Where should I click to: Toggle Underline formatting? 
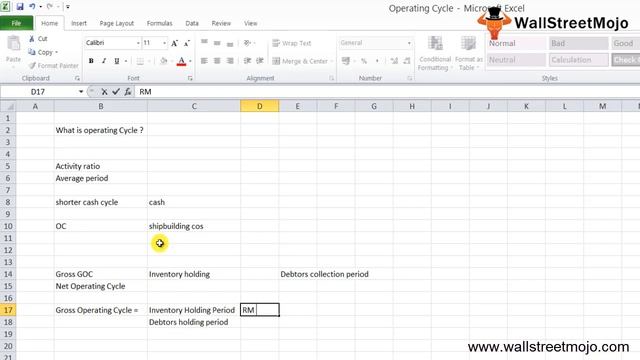click(x=117, y=61)
